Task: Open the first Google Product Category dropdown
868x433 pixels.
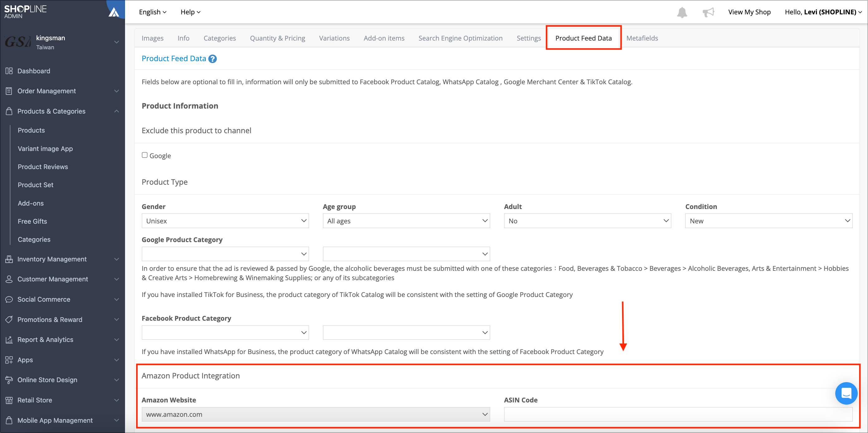Action: (x=225, y=254)
